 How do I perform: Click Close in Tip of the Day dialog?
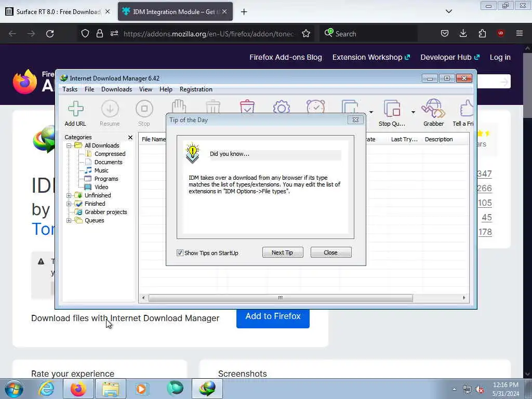[330, 252]
